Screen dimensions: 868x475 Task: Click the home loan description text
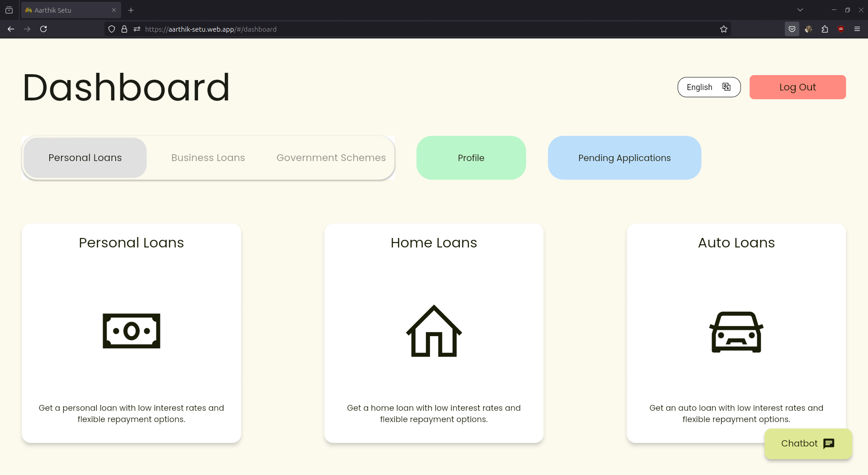point(434,413)
